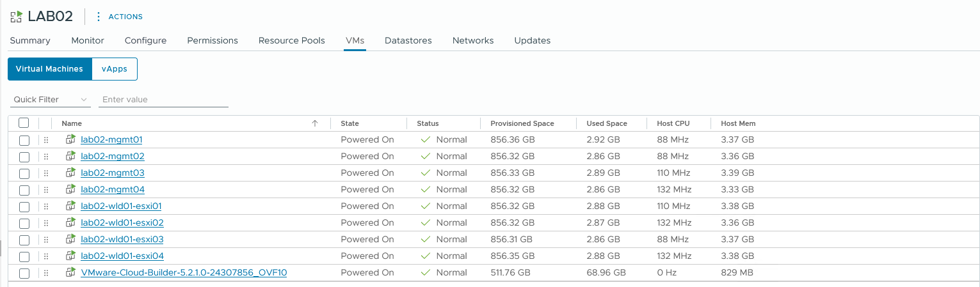The image size is (980, 287).
Task: Sort the table by Provisioned Space column
Action: [522, 123]
